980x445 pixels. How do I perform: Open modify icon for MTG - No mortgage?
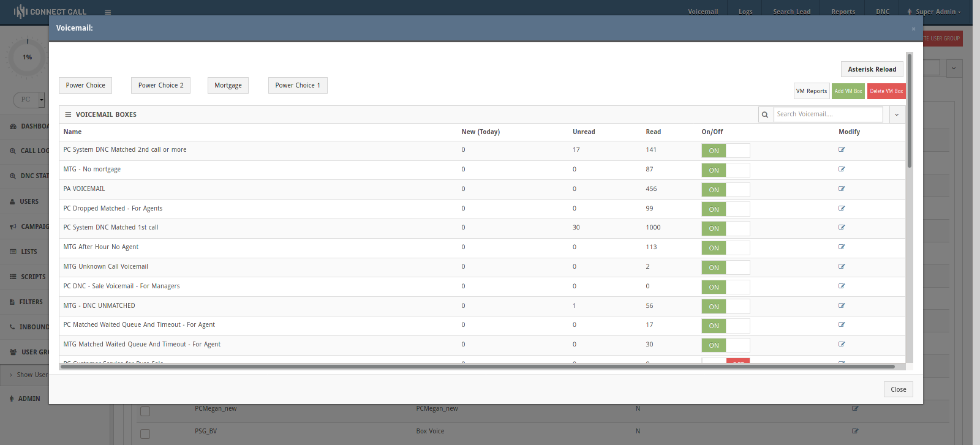click(x=842, y=169)
